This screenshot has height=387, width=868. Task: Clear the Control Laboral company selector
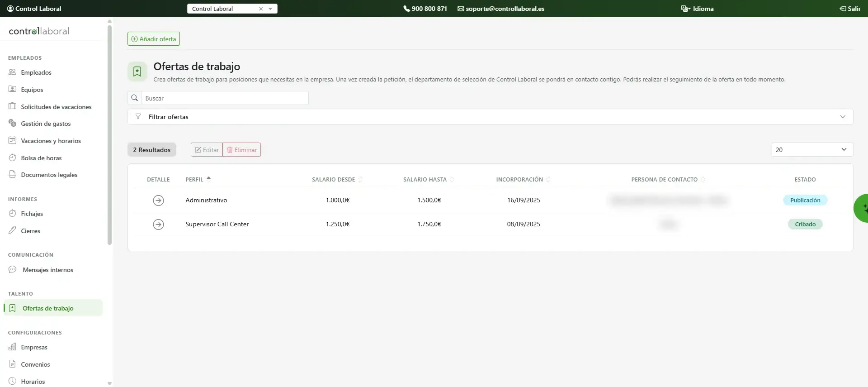[261, 9]
